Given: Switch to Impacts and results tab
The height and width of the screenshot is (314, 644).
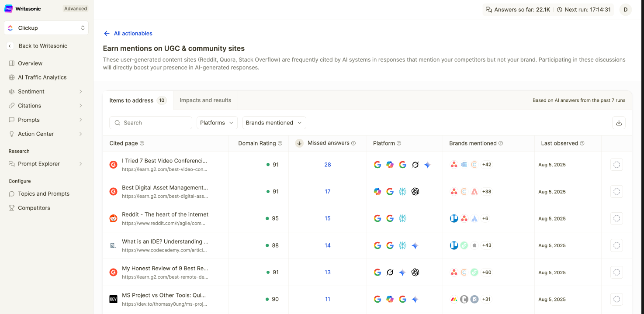Looking at the screenshot, I should [x=205, y=100].
